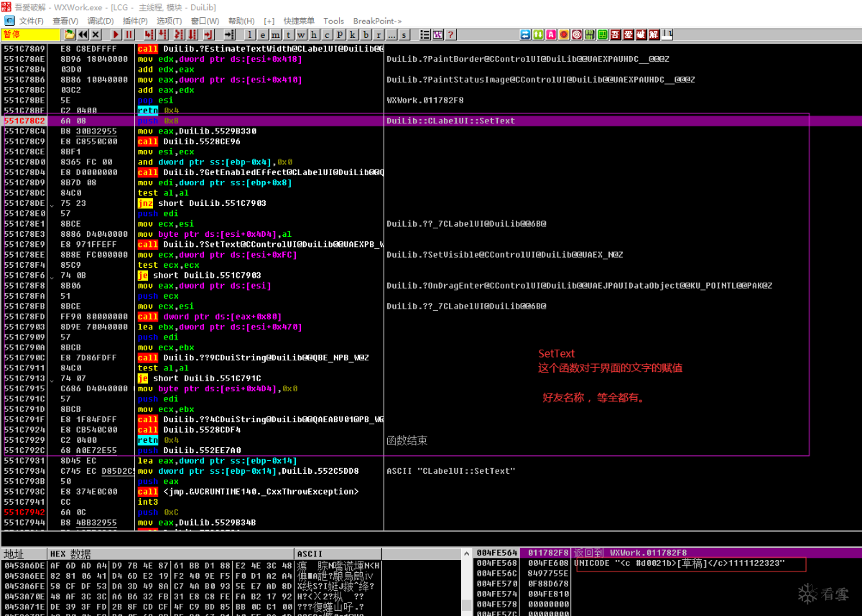This screenshot has height=616, width=862.
Task: Open Breakpoints window with 'b' button
Action: pos(365,34)
